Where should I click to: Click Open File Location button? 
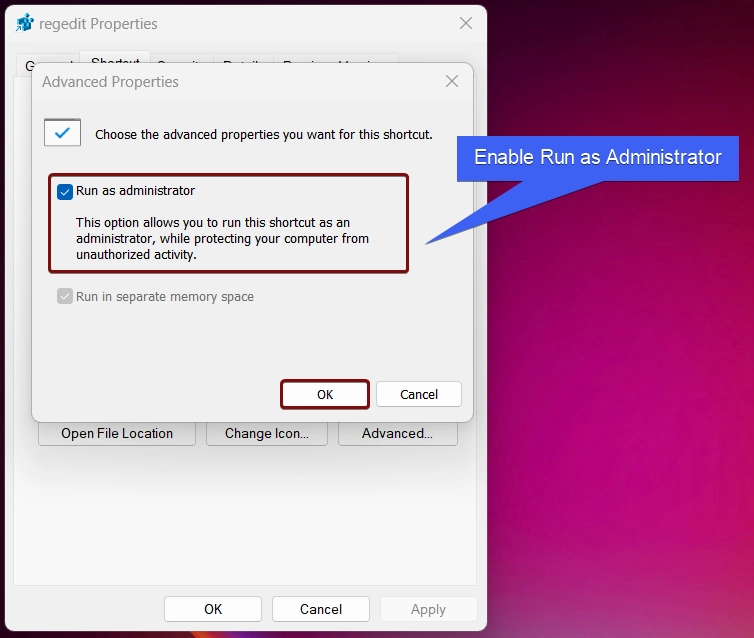click(x=117, y=434)
